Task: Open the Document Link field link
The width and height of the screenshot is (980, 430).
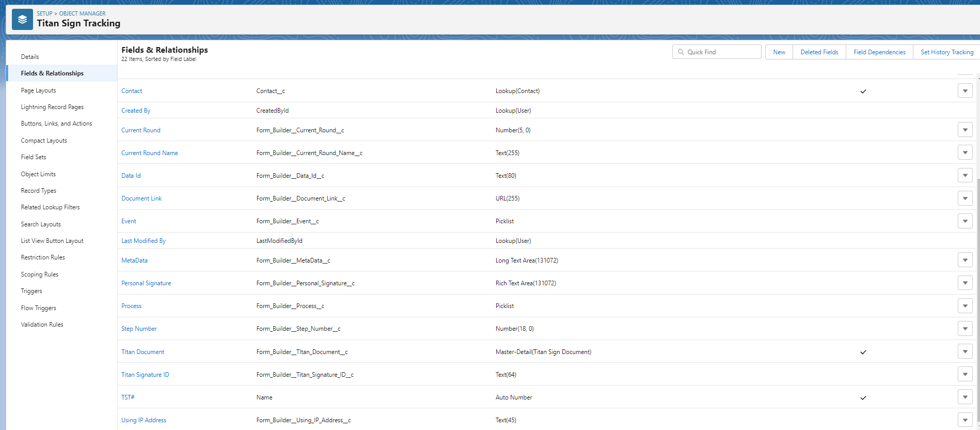Action: (141, 198)
